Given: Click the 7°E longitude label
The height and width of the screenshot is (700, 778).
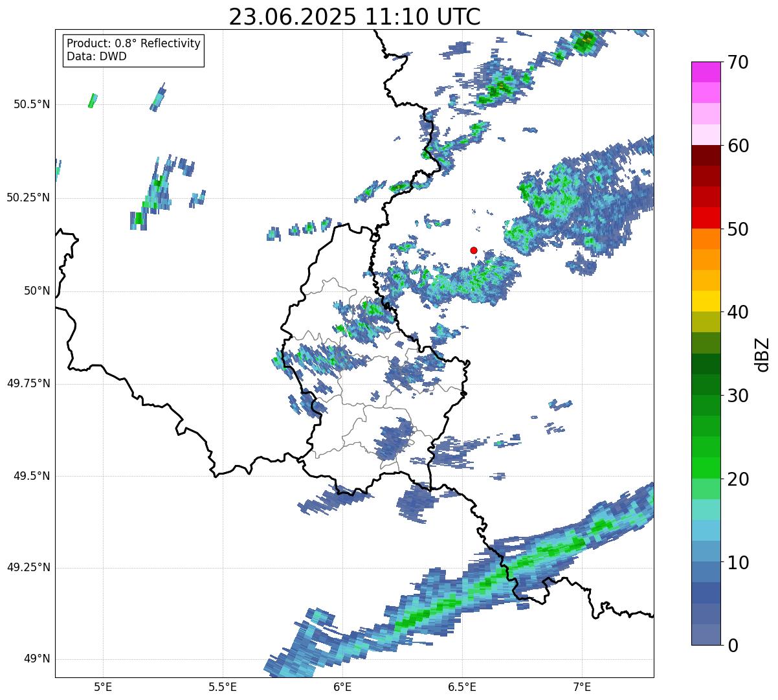Looking at the screenshot, I should (x=582, y=687).
